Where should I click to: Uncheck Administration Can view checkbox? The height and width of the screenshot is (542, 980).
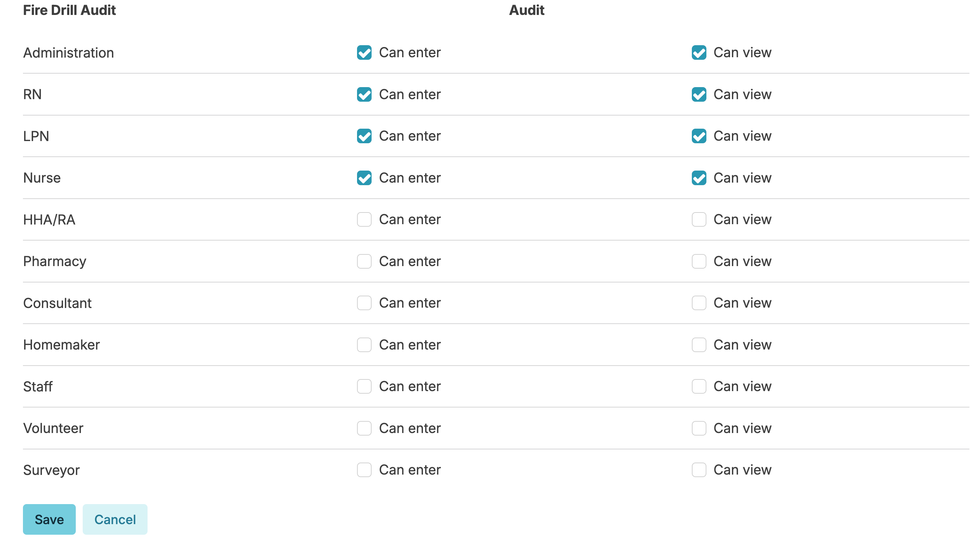click(x=698, y=52)
